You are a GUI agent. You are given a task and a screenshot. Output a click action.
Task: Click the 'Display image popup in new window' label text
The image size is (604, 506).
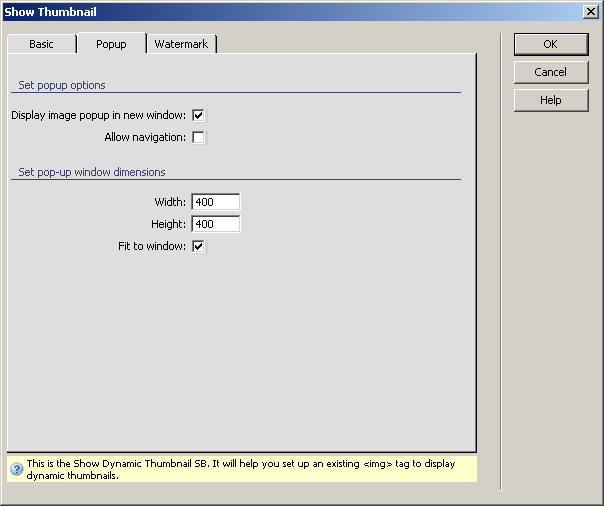(x=98, y=115)
